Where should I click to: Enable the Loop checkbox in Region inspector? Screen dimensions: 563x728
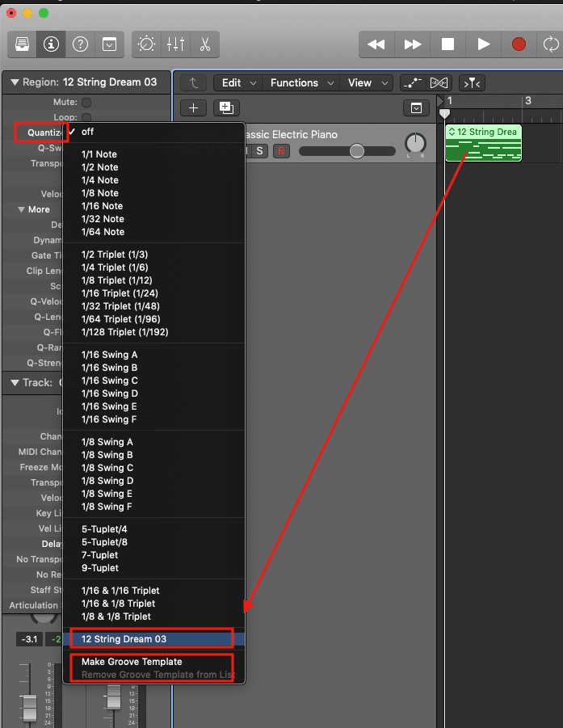86,117
